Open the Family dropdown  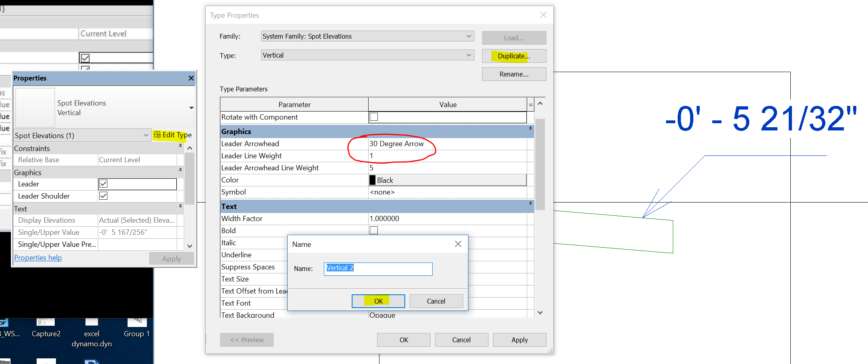click(x=468, y=36)
